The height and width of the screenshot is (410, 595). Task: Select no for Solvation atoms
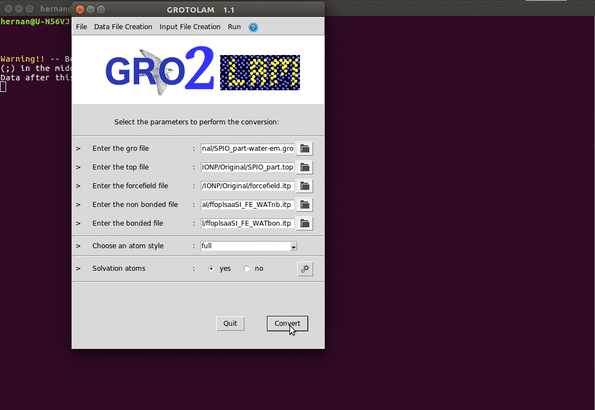(247, 268)
